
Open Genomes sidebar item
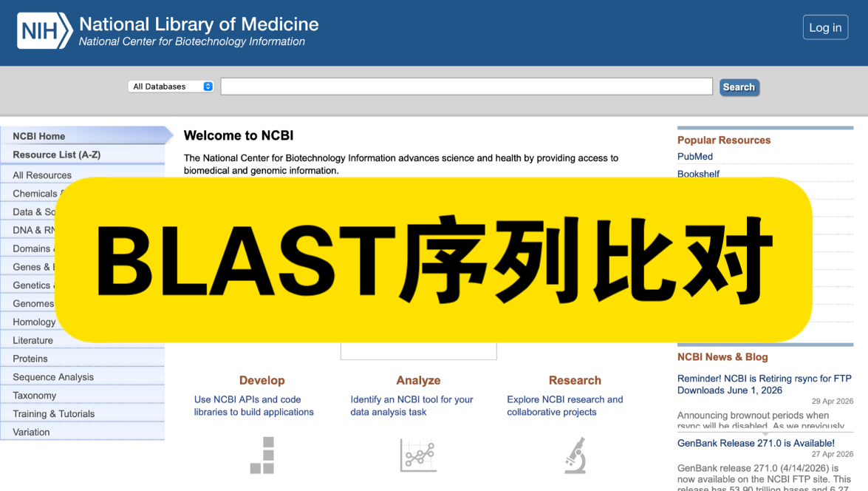pyautogui.click(x=33, y=304)
